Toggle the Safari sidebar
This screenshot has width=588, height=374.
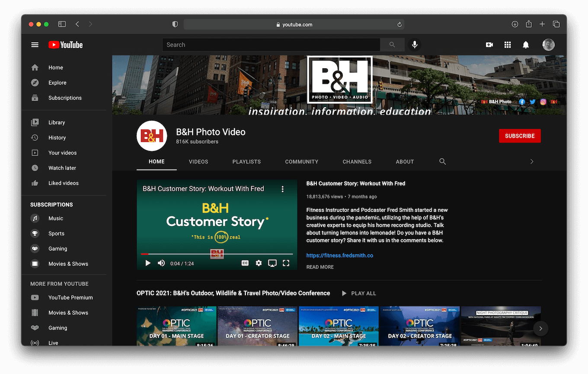62,24
